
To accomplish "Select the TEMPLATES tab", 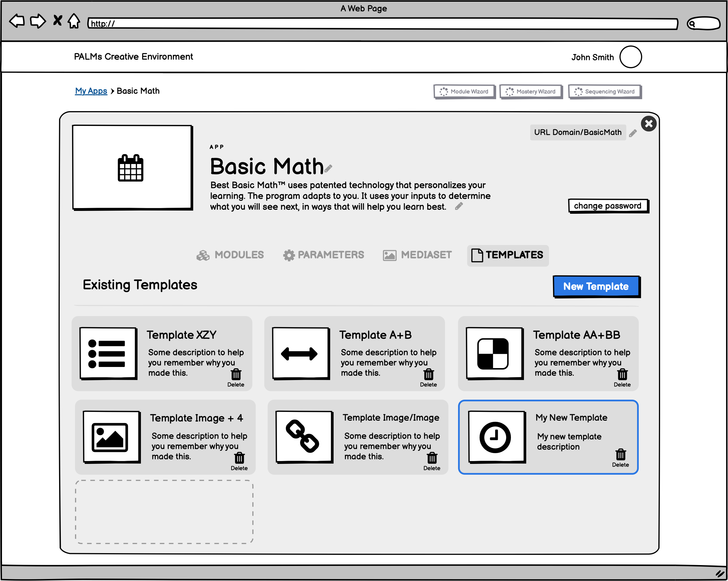I will pos(507,255).
